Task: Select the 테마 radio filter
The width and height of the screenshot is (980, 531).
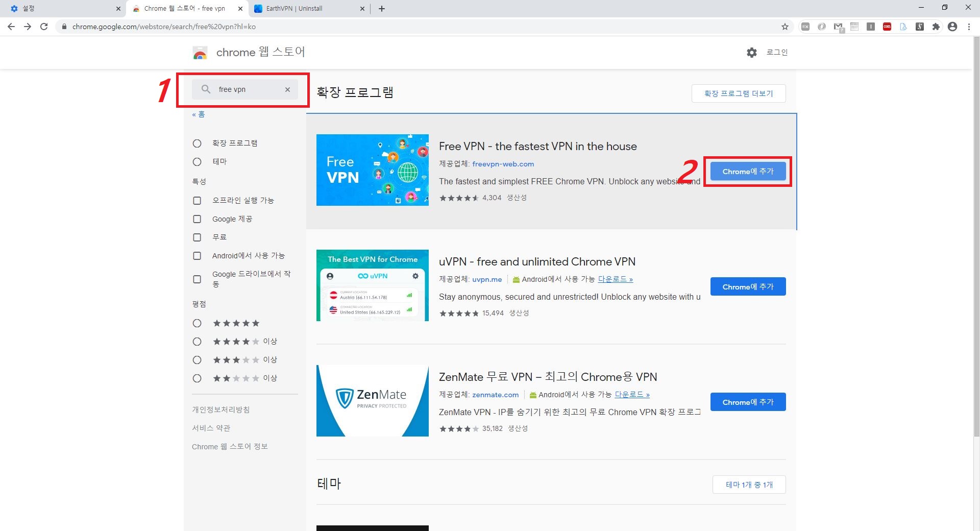Action: pos(197,162)
